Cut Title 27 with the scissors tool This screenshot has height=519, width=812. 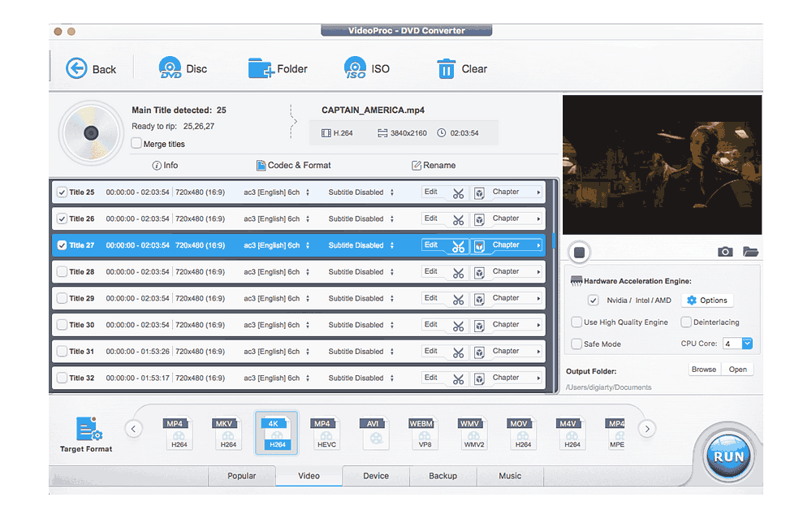coord(460,244)
